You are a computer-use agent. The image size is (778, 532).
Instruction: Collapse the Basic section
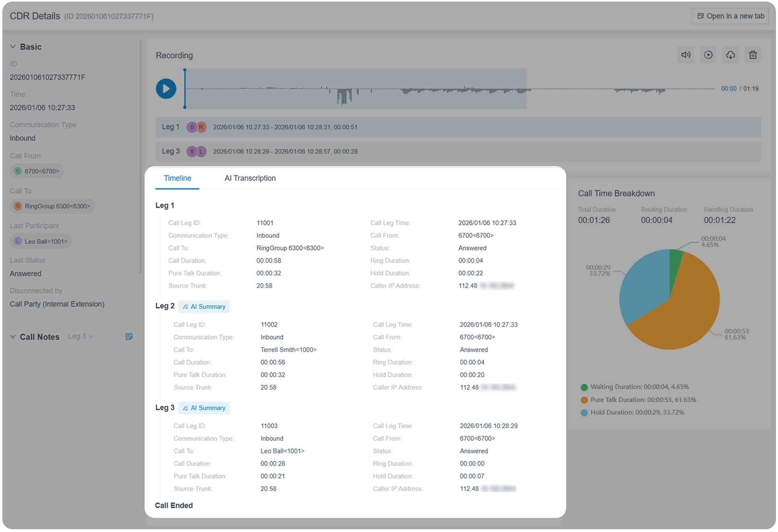click(13, 47)
